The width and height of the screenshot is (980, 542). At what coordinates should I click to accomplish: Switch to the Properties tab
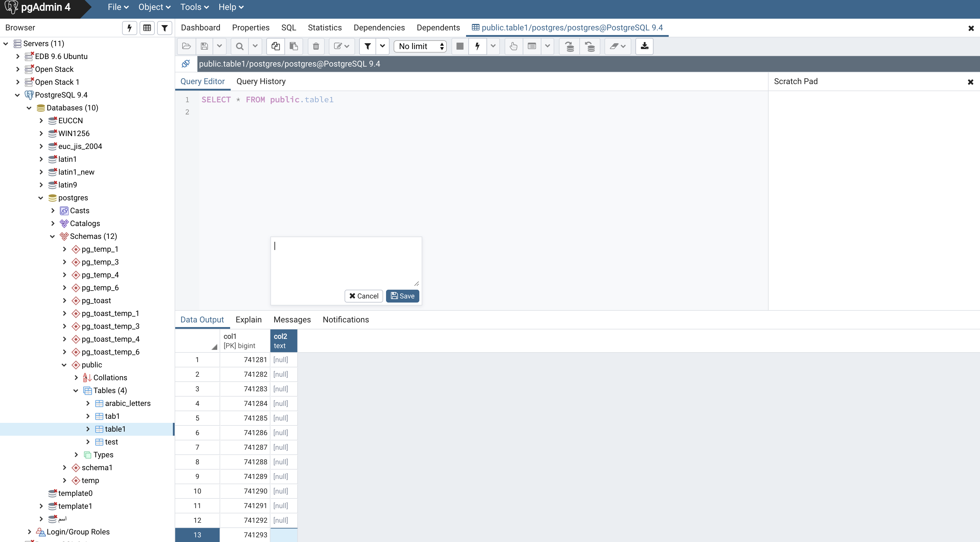click(251, 28)
